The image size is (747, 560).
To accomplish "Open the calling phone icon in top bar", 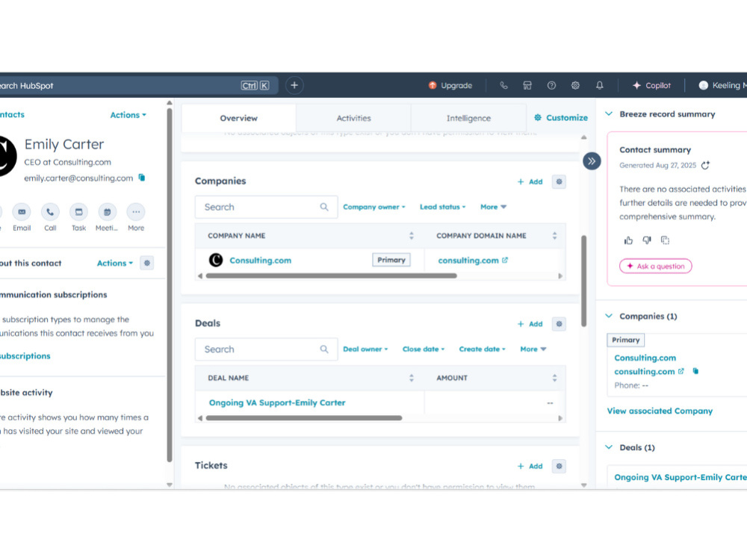I will [x=503, y=86].
